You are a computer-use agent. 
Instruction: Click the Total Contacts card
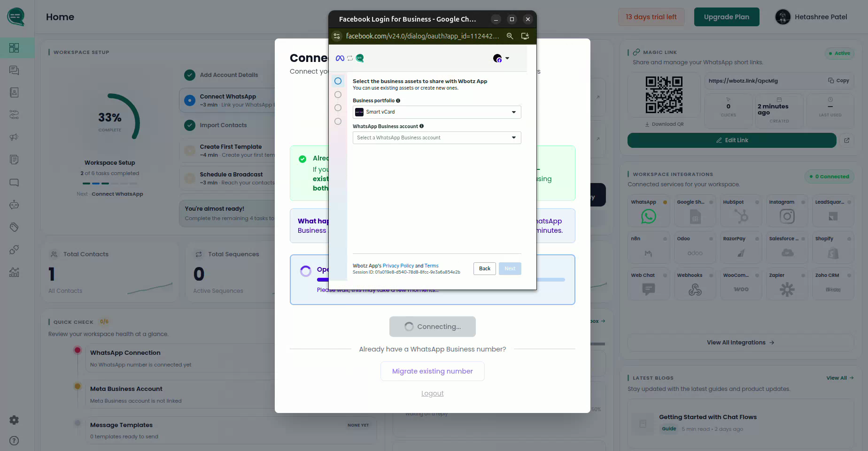(x=110, y=273)
